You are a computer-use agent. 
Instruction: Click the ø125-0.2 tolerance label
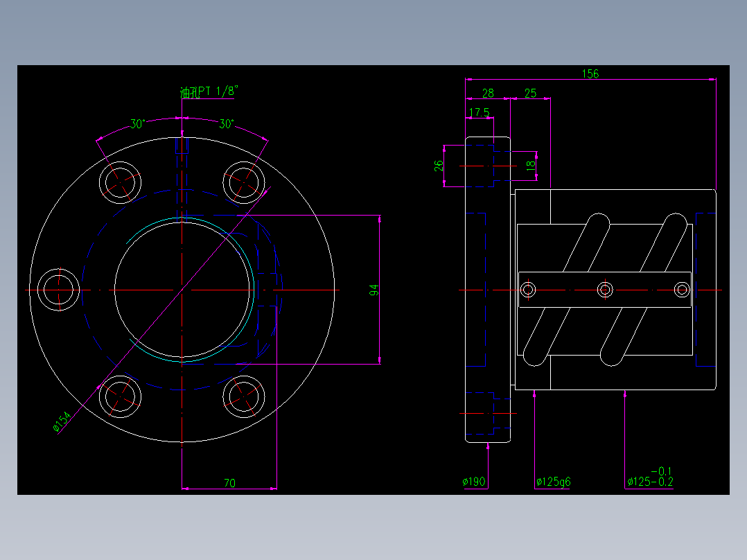click(650, 482)
